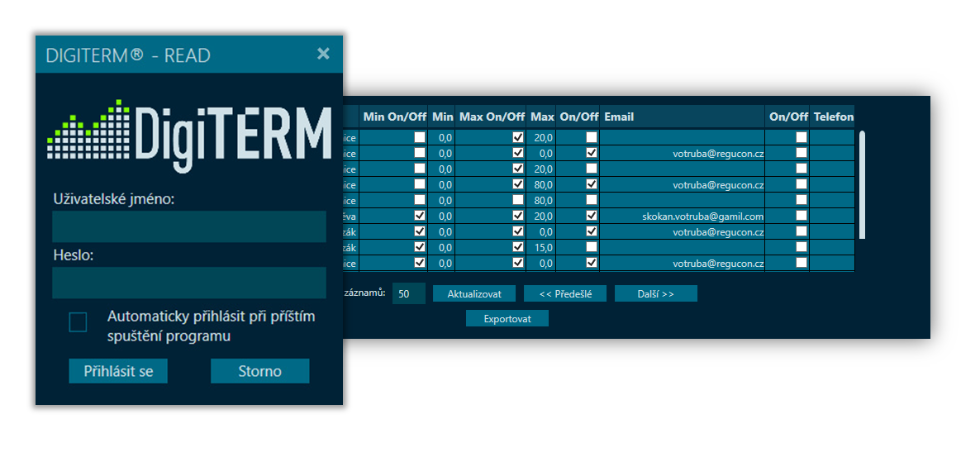
Task: Click the records count field showing 50
Action: coord(409,293)
